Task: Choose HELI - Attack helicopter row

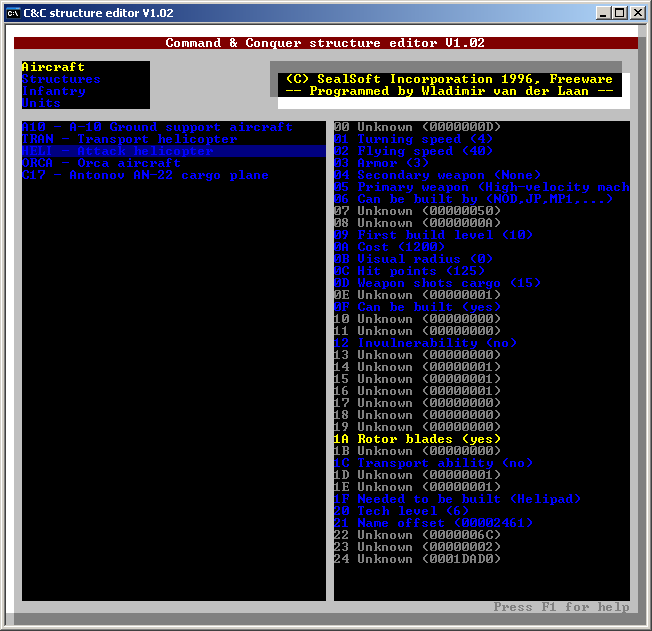Action: 173,151
